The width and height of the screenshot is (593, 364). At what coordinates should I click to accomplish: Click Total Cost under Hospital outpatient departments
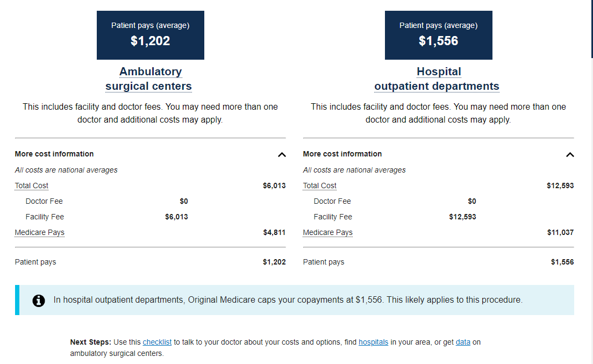320,185
